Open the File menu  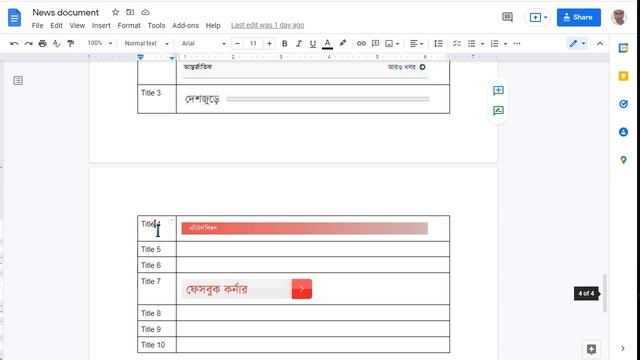click(38, 25)
